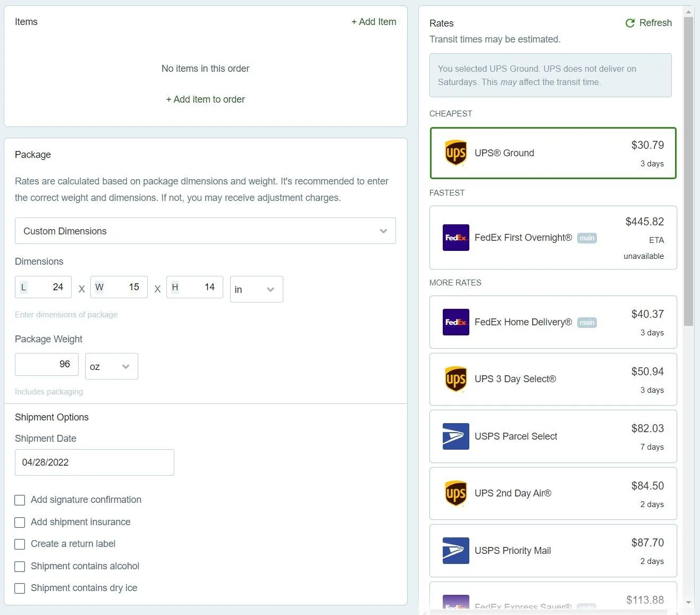Click the $30.79 price text
This screenshot has width=700, height=615.
coord(647,145)
